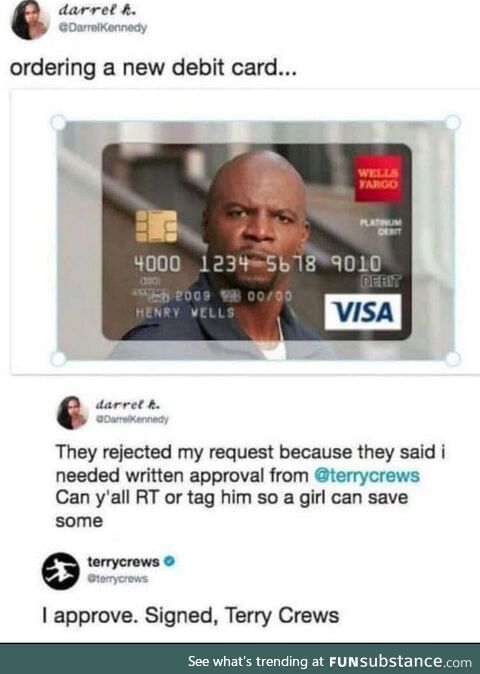Click the top-left crop handle circle

pos(58,123)
